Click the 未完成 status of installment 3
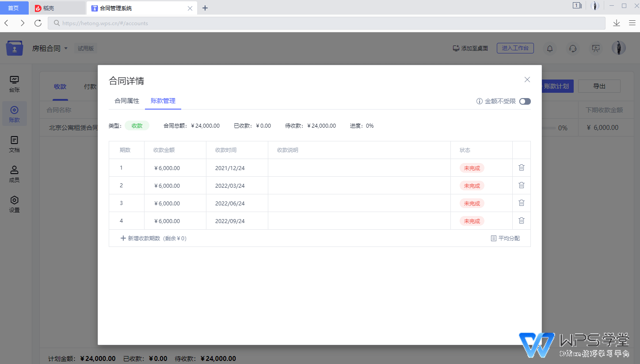Screen dimensions: 640x364 click(472, 203)
